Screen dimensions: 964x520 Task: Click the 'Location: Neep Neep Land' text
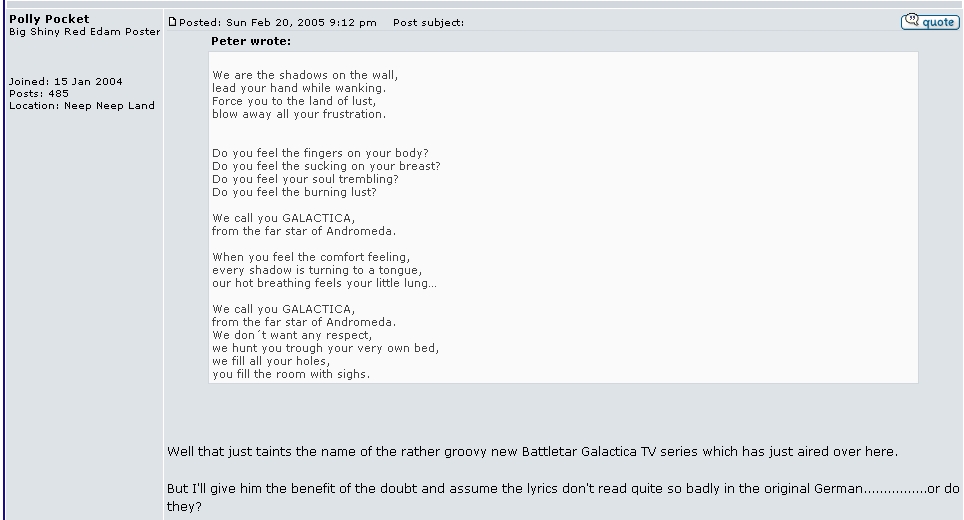click(x=82, y=105)
